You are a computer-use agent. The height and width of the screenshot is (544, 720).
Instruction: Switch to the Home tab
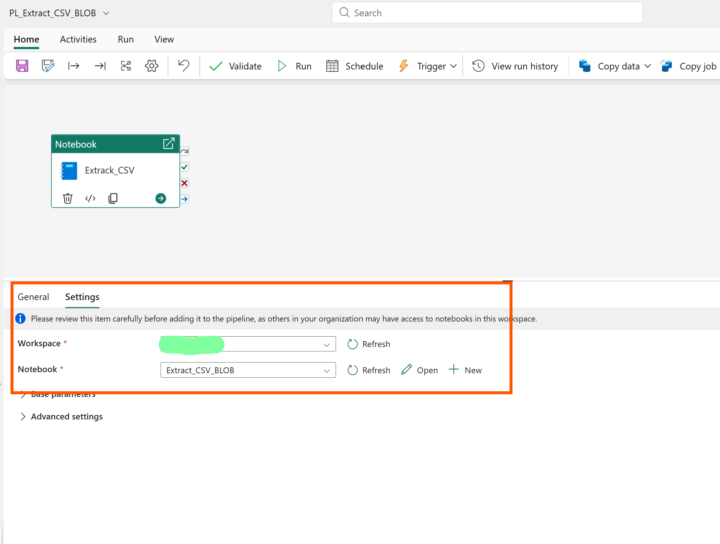26,39
